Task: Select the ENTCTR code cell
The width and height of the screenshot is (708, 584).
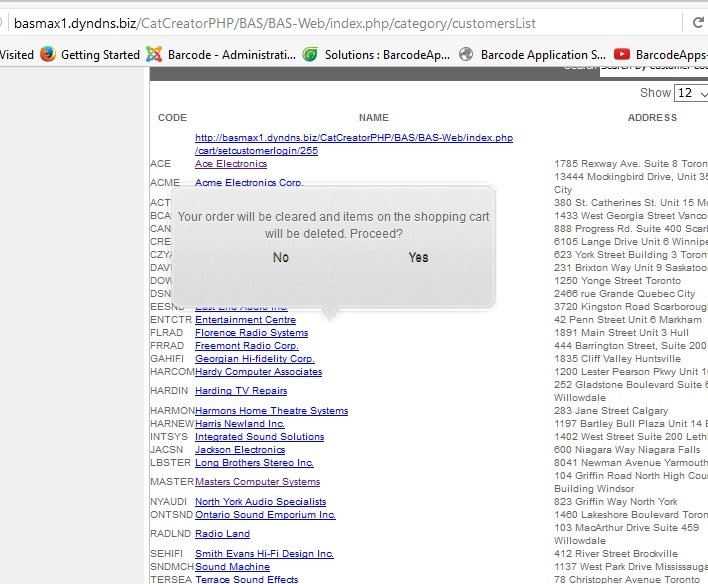Action: (171, 320)
